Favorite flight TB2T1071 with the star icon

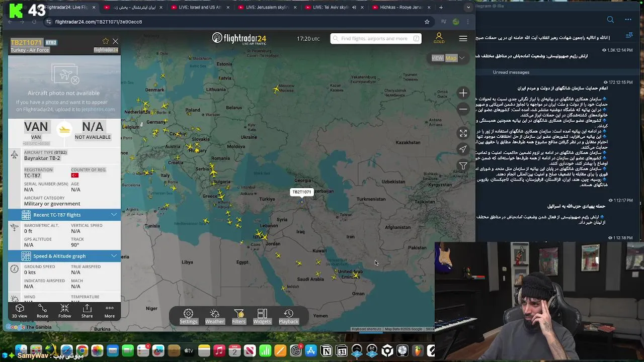pyautogui.click(x=105, y=41)
